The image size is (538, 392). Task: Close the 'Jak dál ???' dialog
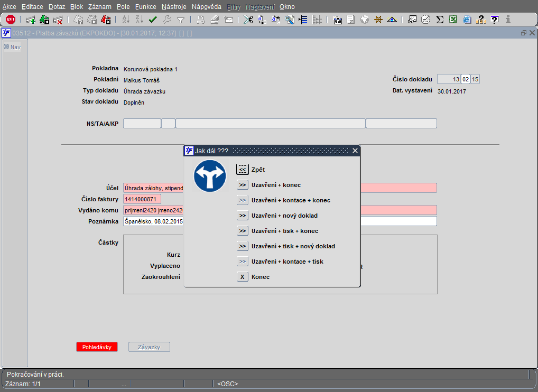click(355, 151)
